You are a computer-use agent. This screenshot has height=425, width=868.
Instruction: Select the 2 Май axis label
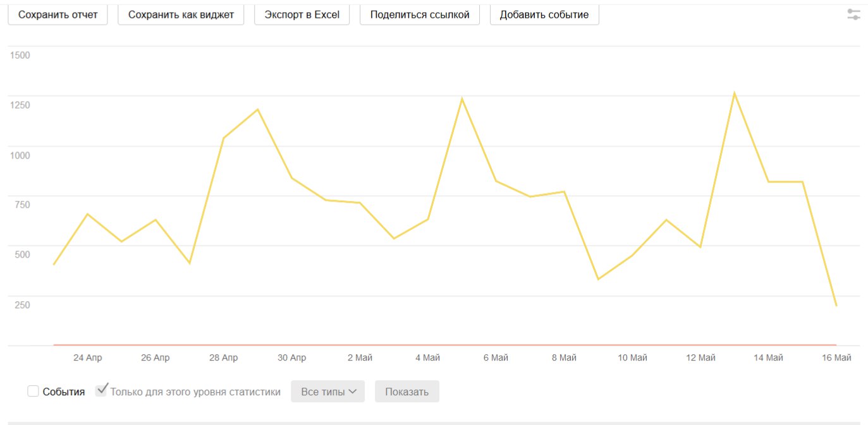click(360, 358)
